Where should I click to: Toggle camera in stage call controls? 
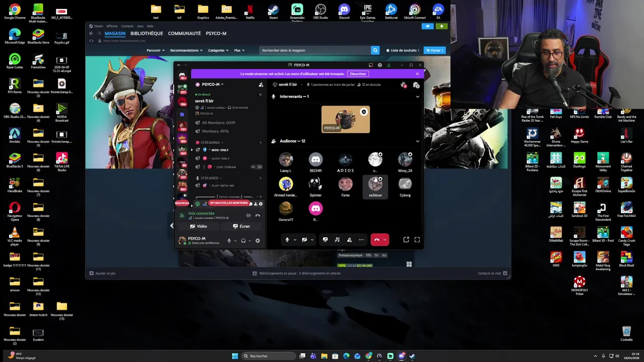[304, 240]
